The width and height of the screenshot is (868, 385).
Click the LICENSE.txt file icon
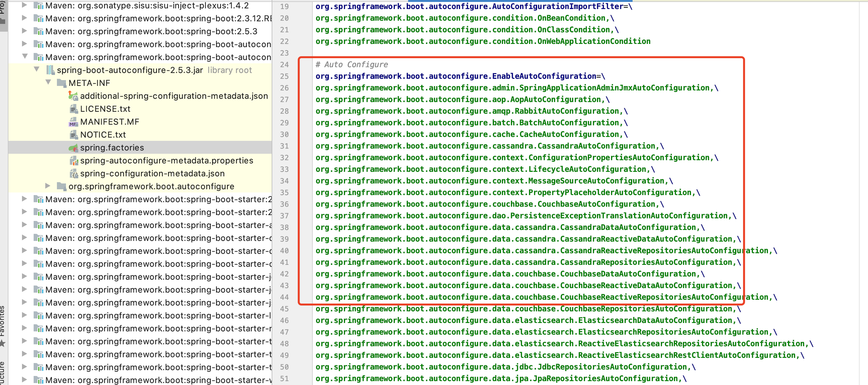tap(73, 109)
